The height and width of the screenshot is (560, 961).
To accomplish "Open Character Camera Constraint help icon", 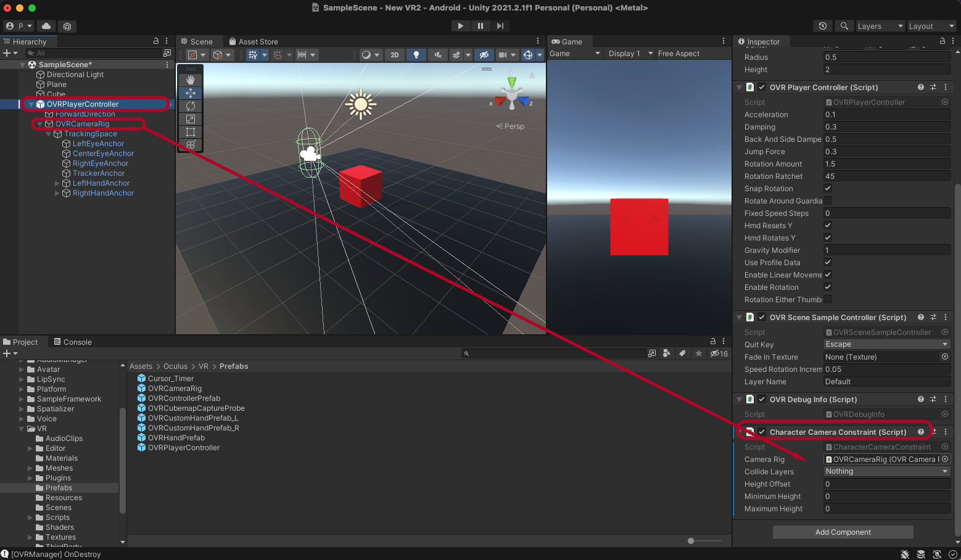I will point(921,432).
